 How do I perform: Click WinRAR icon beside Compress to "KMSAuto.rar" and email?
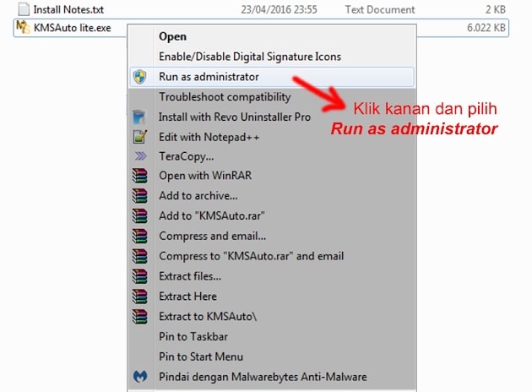coord(140,256)
